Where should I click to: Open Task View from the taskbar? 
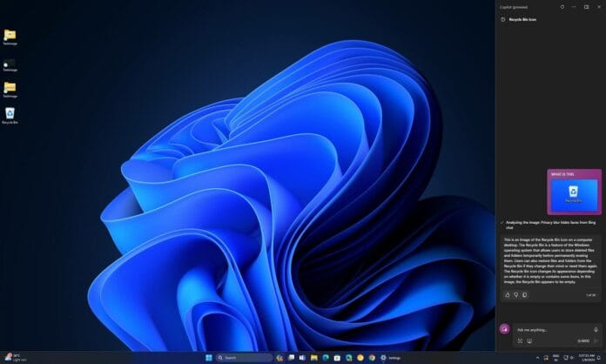[x=291, y=358]
